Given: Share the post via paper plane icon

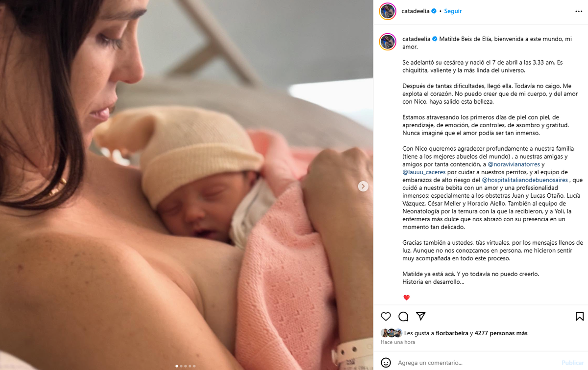Looking at the screenshot, I should [x=420, y=316].
